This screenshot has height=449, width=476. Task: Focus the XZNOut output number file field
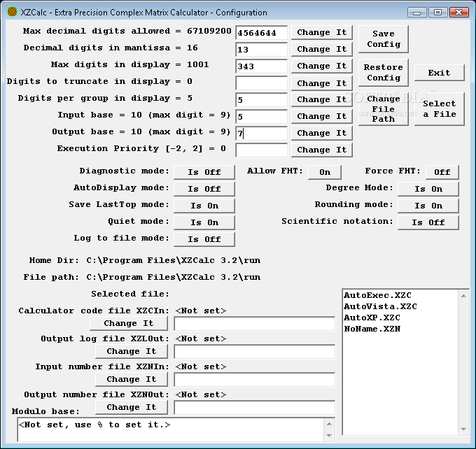pyautogui.click(x=255, y=408)
